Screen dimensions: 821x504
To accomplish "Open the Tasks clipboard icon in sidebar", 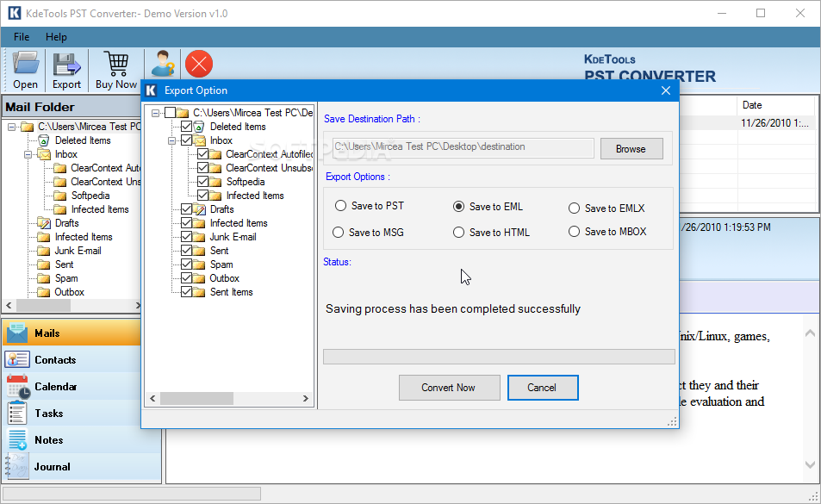I will (17, 413).
